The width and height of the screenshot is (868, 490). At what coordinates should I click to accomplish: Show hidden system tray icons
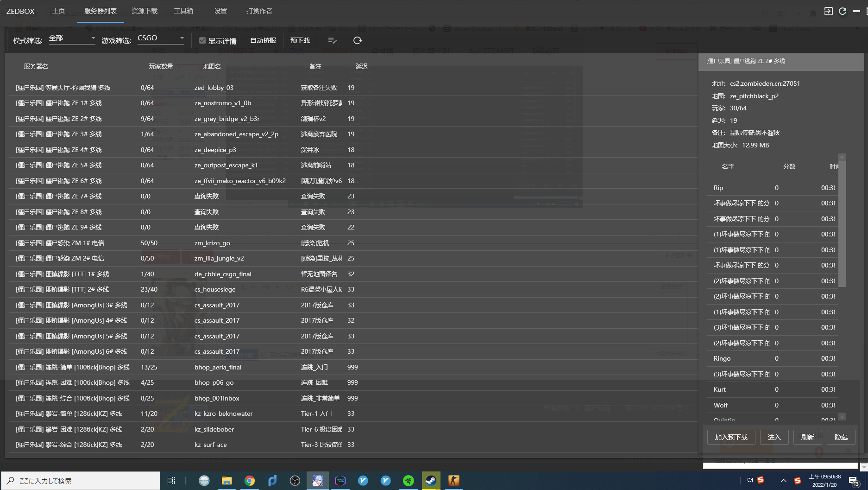click(783, 481)
